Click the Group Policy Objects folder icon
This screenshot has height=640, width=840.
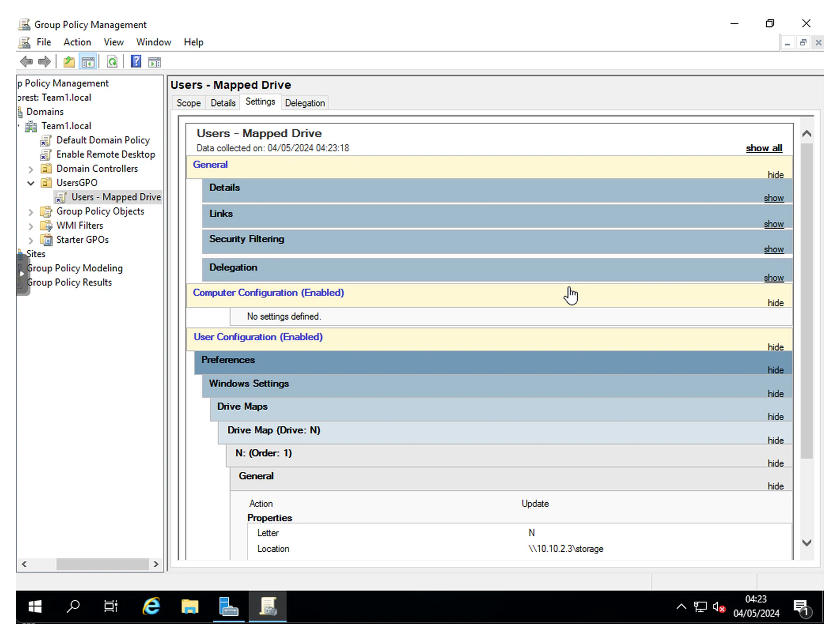point(47,212)
